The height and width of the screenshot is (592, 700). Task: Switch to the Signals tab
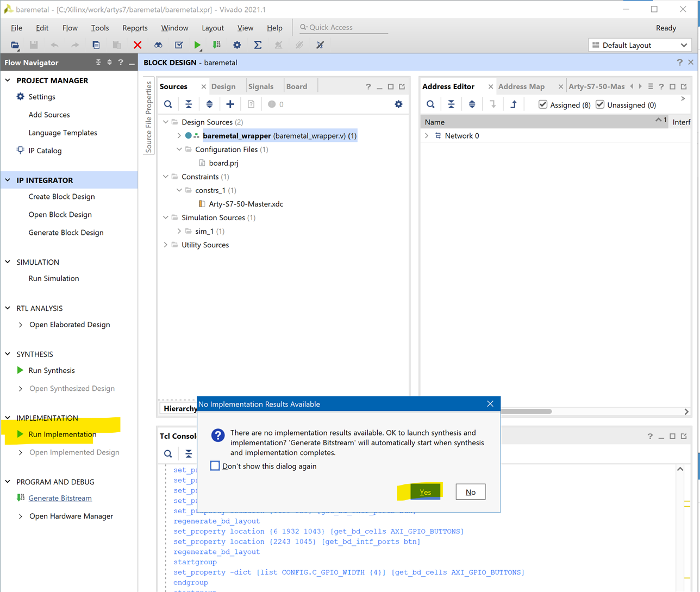pyautogui.click(x=261, y=86)
